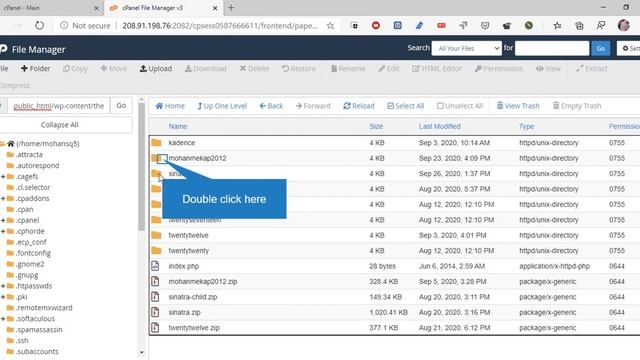This screenshot has height=360, width=640.
Task: Go to Home directory
Action: pos(170,106)
